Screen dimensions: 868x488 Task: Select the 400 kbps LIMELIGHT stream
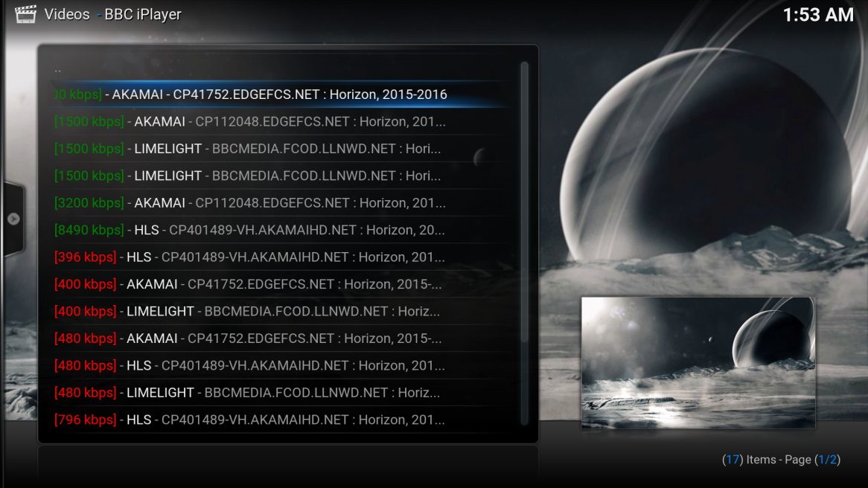tap(282, 312)
